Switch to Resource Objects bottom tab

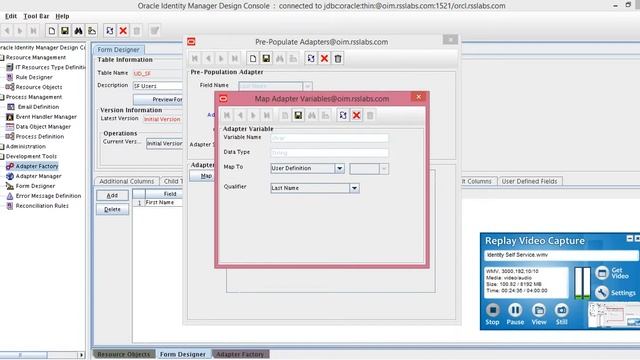[124, 354]
